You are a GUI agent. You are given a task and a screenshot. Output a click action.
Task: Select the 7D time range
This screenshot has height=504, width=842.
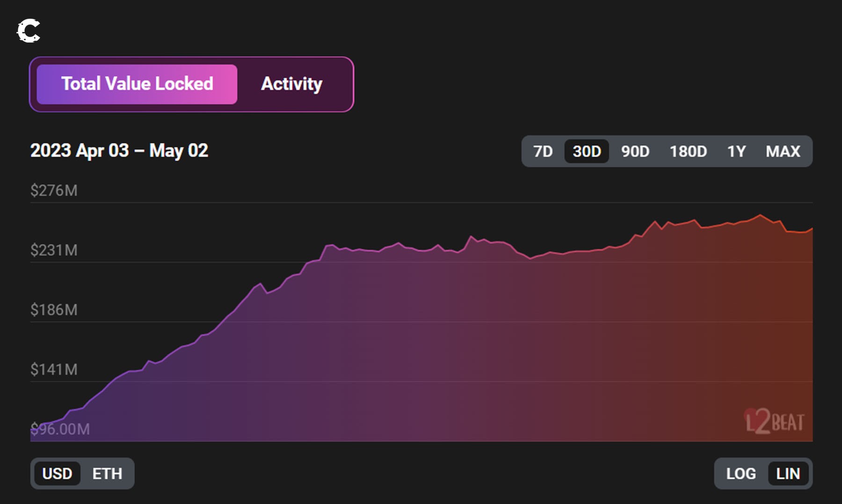tap(543, 151)
